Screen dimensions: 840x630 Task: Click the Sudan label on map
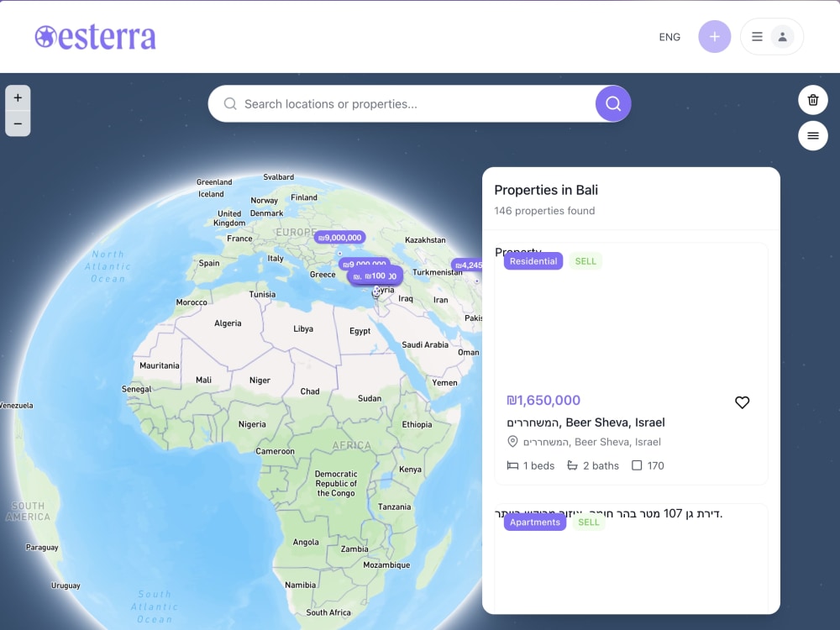(370, 398)
